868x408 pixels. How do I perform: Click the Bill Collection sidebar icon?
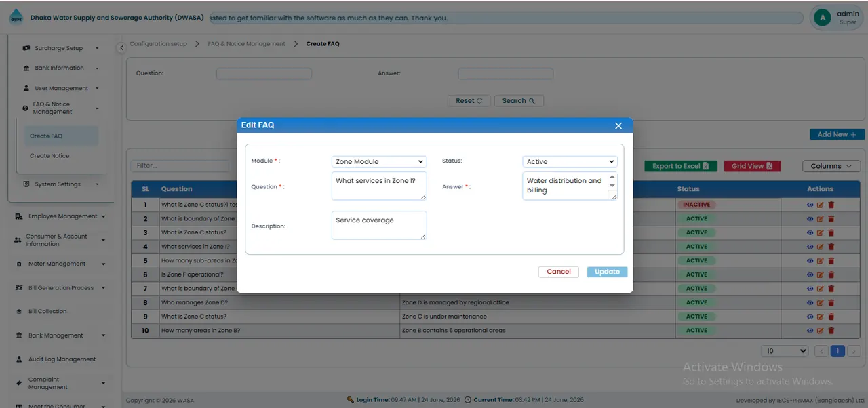pyautogui.click(x=19, y=312)
